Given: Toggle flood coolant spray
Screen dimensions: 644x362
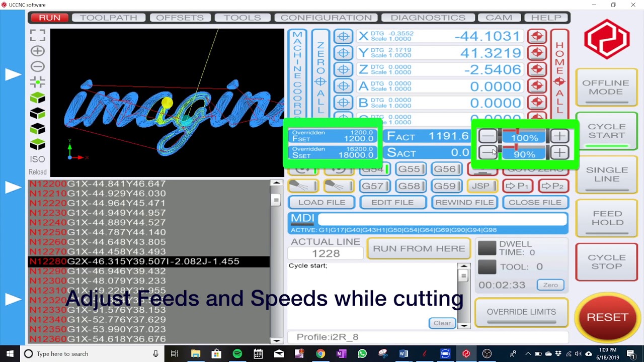Looking at the screenshot, I should [x=303, y=186].
